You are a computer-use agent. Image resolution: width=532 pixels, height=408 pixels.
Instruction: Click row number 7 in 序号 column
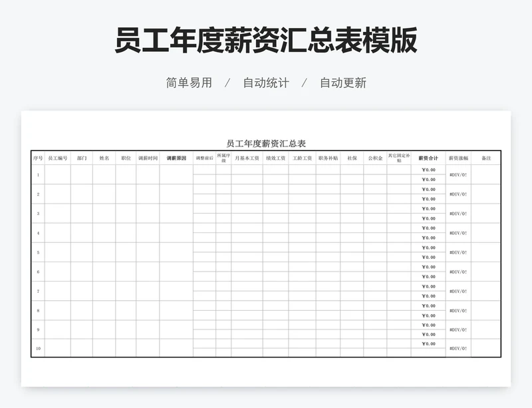tap(38, 291)
